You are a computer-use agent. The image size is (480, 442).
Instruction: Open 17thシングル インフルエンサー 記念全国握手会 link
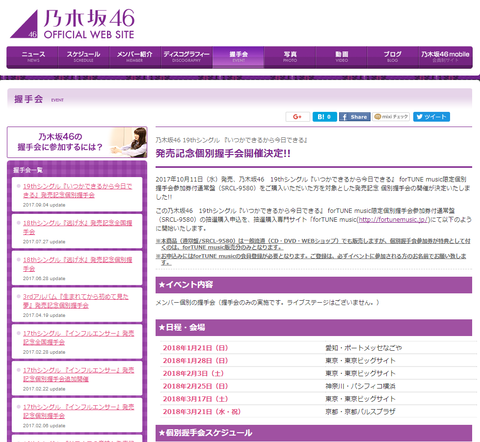[78, 337]
